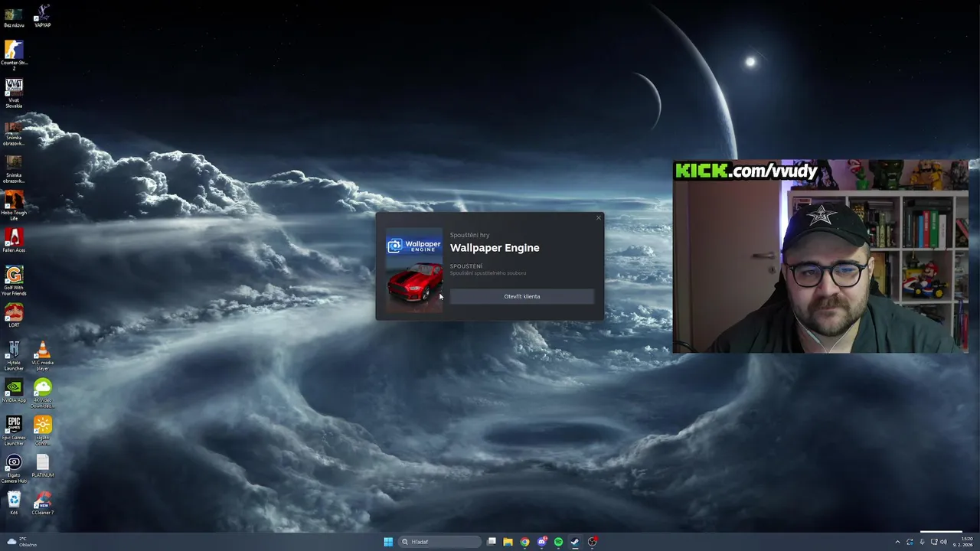This screenshot has width=980, height=551.
Task: Open the volume speaker tray icon
Action: 943,542
